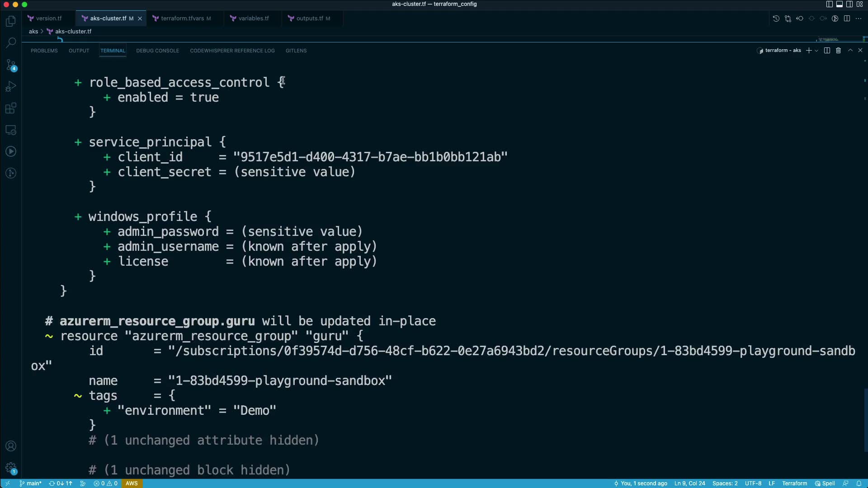Maximize terminal panel with chevron up

point(850,51)
